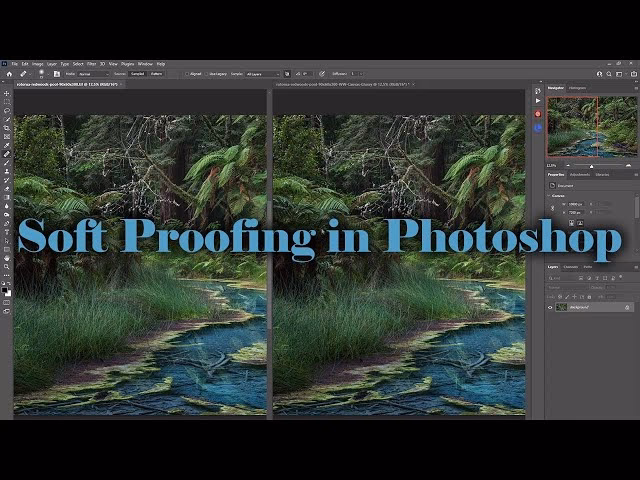Click the Navigator preview thumbnail
This screenshot has height=480, width=640.
592,127
